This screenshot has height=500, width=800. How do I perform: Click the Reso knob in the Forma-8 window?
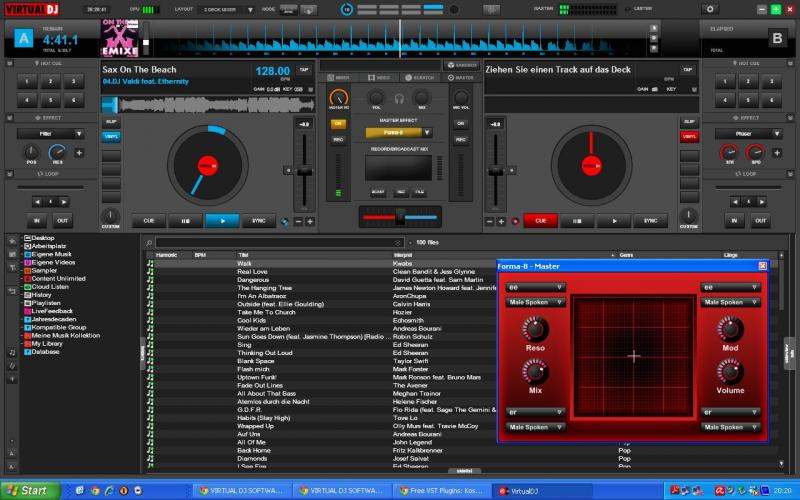535,329
